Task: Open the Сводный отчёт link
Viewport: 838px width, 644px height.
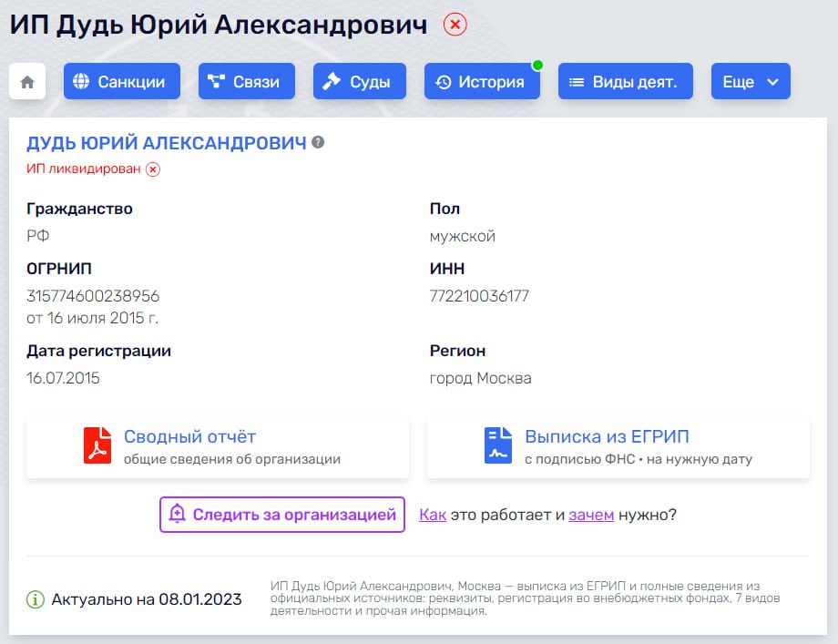Action: (189, 436)
